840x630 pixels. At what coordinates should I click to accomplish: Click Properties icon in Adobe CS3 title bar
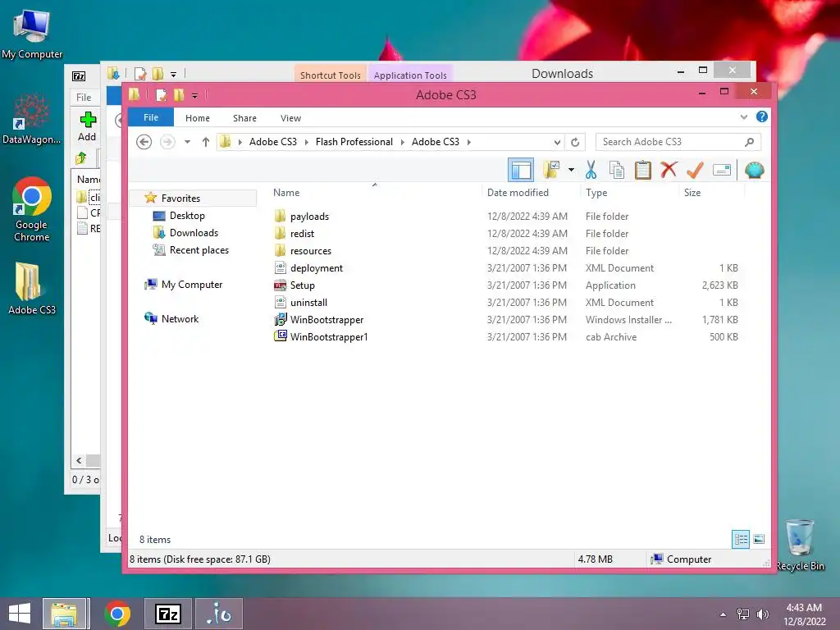coord(161,95)
